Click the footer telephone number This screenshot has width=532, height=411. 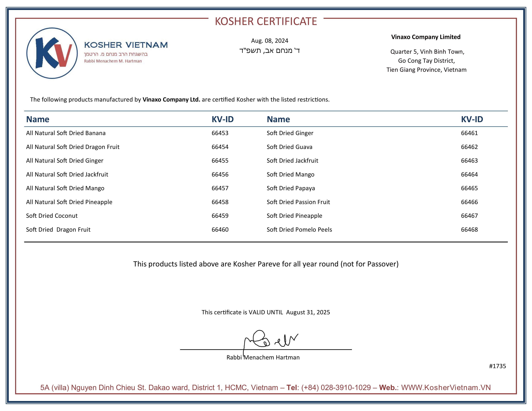click(336, 388)
